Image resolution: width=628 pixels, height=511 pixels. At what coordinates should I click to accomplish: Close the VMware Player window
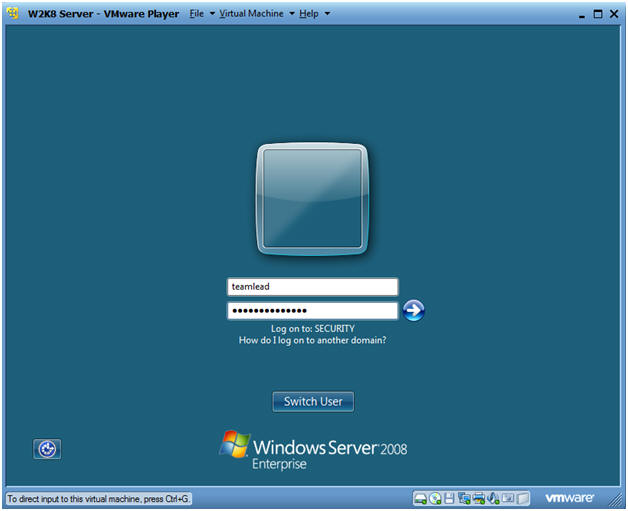[614, 14]
